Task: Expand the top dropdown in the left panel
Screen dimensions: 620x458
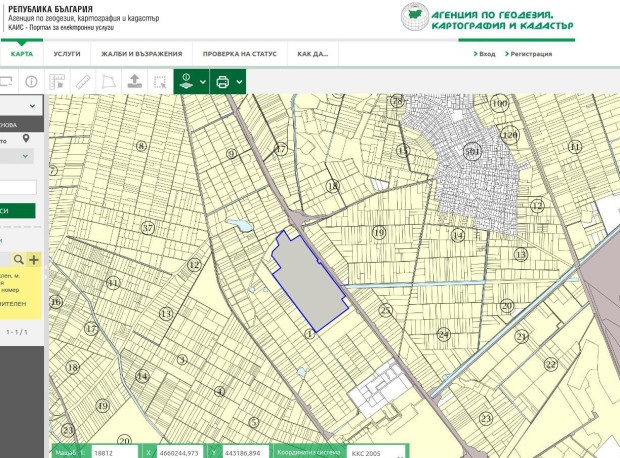Action: 32,105
